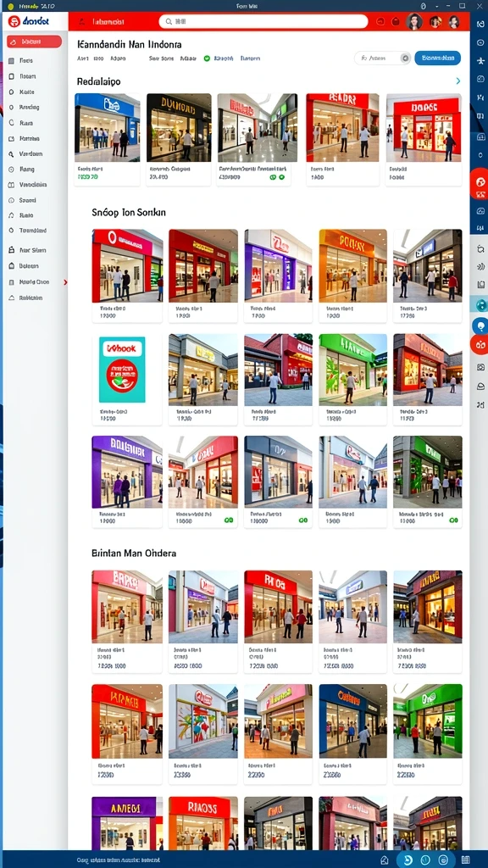The height and width of the screenshot is (868, 488).
Task: Click the blue button at the top right
Action: click(438, 58)
